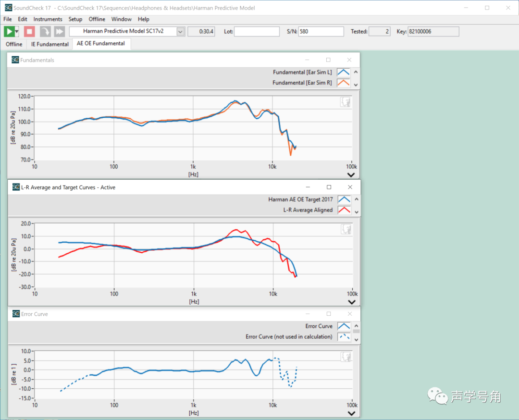Click the Harman AE OE Target 2017 swatch
519x420 pixels.
tap(343, 199)
